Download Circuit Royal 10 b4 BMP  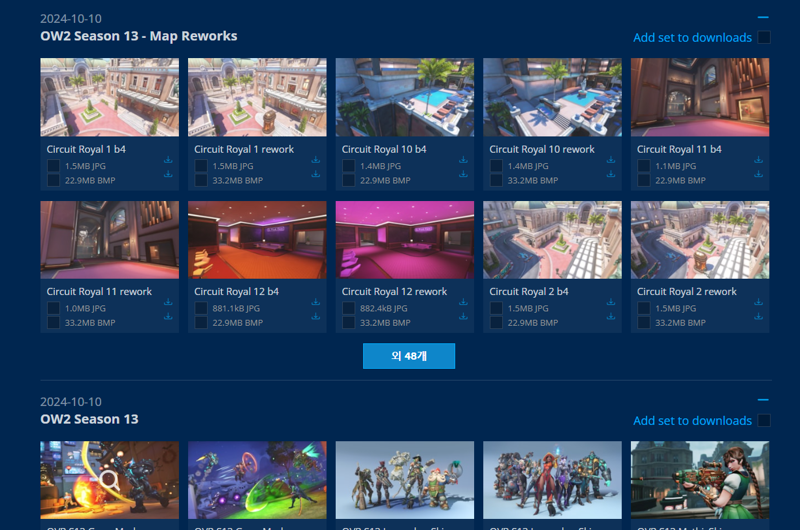463,174
